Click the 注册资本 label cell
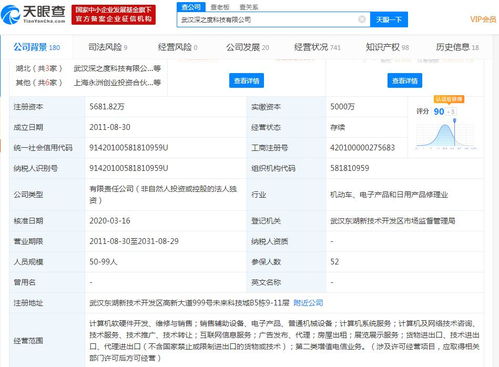This screenshot has width=499, height=367. tap(47, 107)
